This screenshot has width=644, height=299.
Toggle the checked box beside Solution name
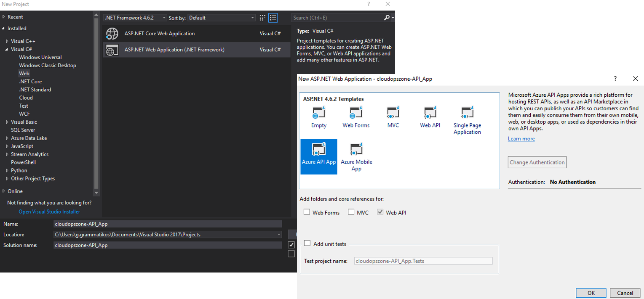tap(291, 245)
